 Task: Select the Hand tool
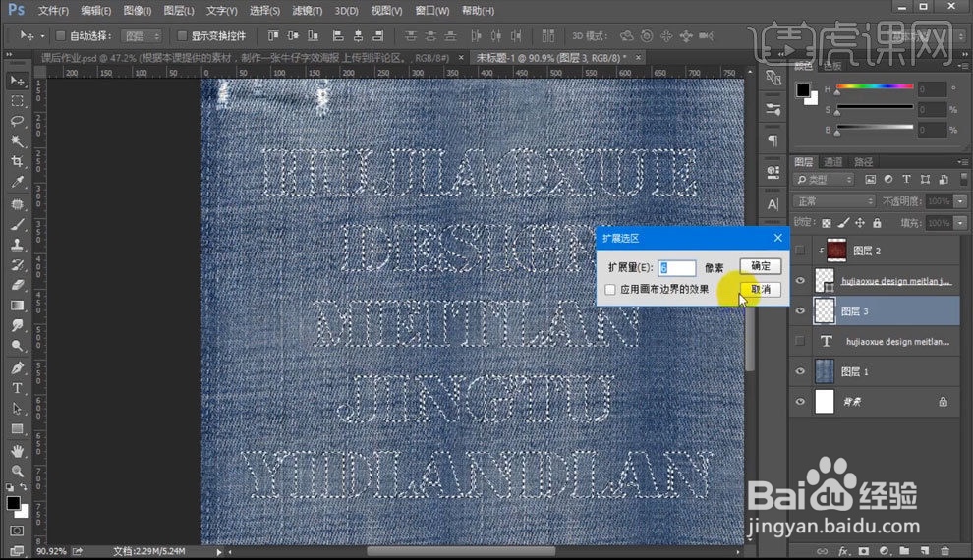tap(18, 451)
